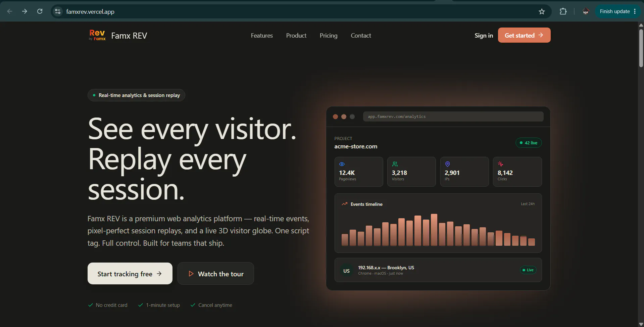
Task: Open the Features nav item
Action: (x=262, y=36)
